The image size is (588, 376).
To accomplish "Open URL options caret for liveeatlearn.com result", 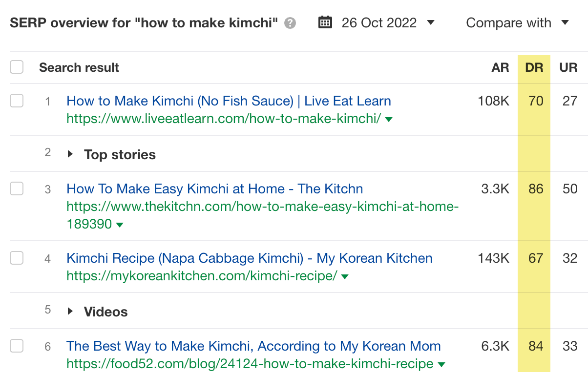I will coord(389,119).
